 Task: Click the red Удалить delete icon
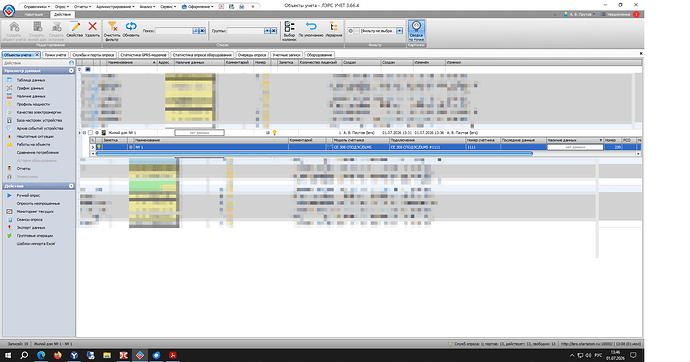point(92,29)
